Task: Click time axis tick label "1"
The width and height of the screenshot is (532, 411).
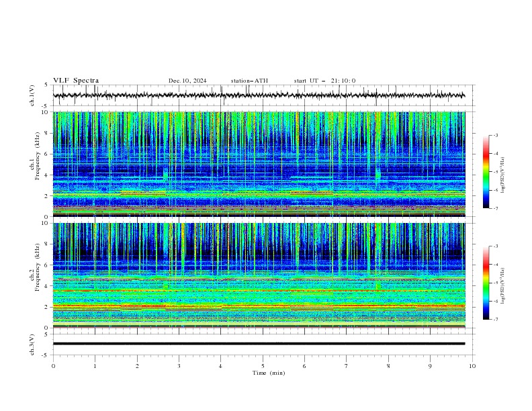Action: point(95,366)
